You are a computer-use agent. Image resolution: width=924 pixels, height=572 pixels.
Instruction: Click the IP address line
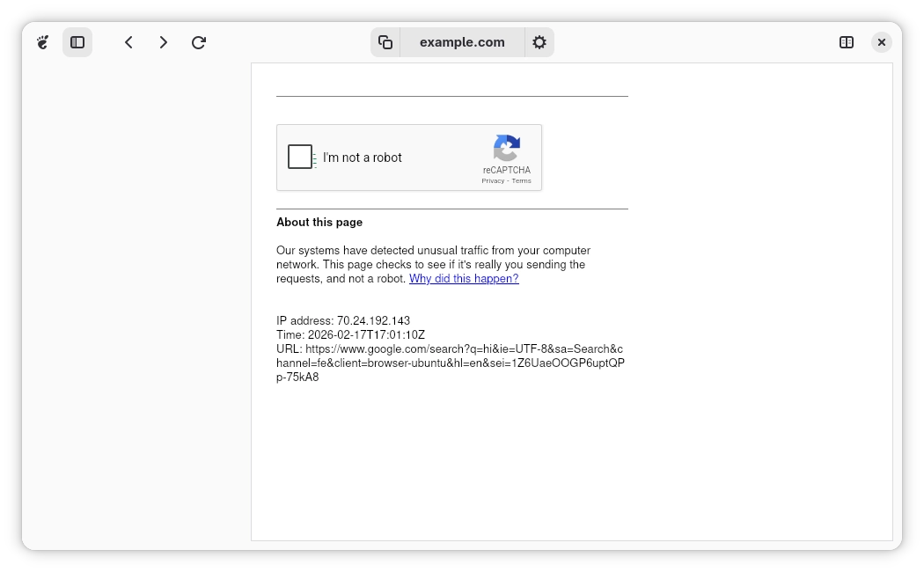pos(343,321)
